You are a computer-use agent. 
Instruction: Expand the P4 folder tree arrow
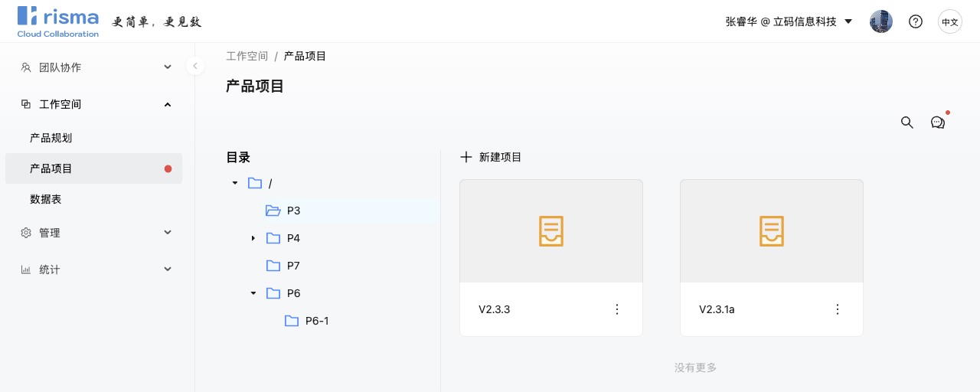point(253,238)
